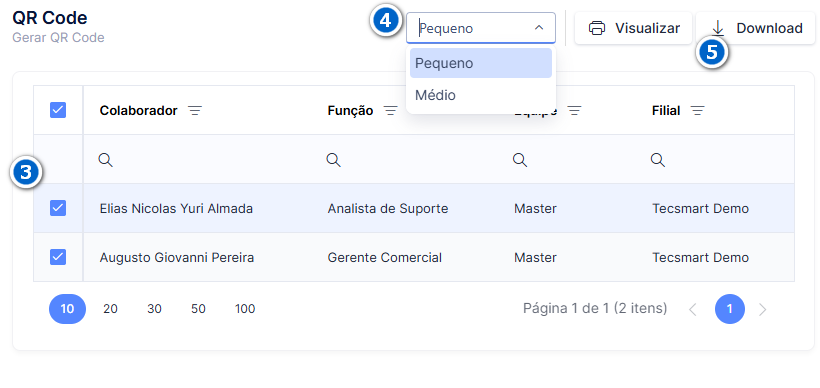Set page size to 10
This screenshot has height=388, width=820.
67,309
